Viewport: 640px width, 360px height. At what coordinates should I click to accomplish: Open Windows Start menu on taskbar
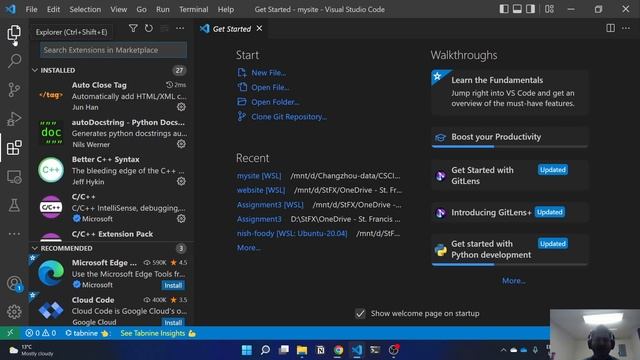pyautogui.click(x=247, y=350)
